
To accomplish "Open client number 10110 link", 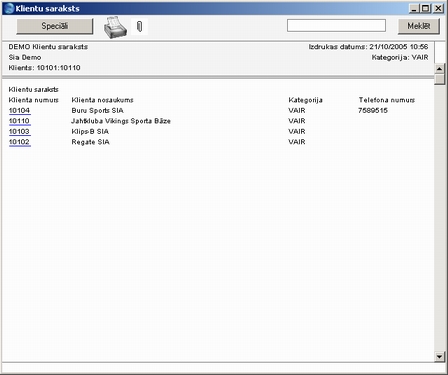I will coord(19,121).
